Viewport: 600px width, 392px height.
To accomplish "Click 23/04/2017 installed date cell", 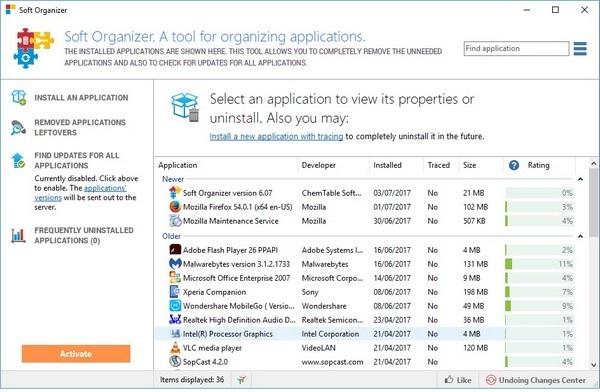I will click(392, 320).
